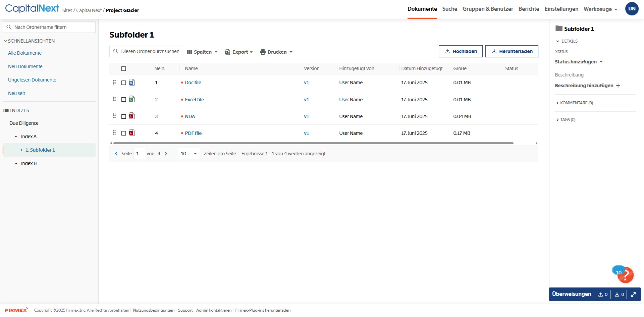Open Admin kontaktieren footer link
Image resolution: width=644 pixels, height=317 pixels.
214,310
